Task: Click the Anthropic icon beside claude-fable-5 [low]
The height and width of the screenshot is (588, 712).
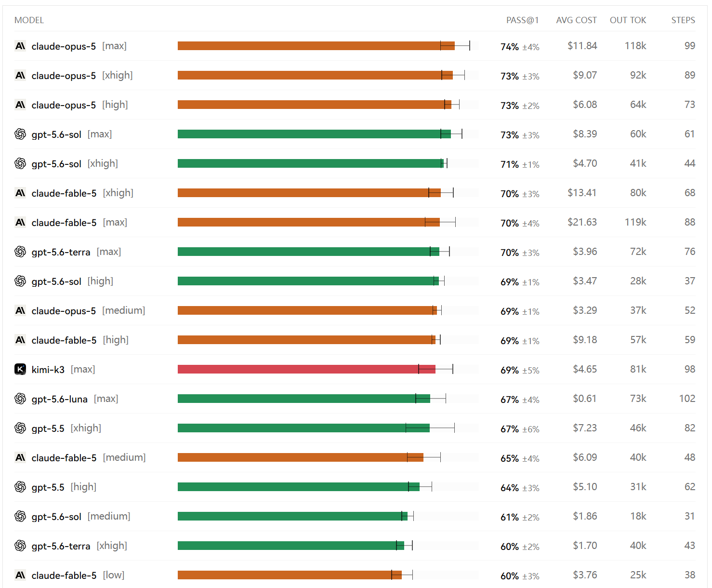Action: coord(20,575)
